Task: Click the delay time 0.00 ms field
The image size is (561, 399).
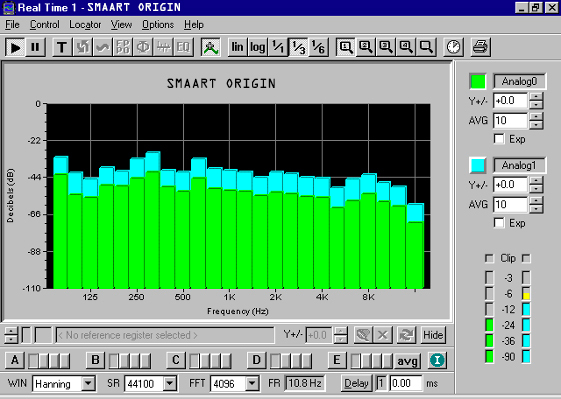Action: 406,384
